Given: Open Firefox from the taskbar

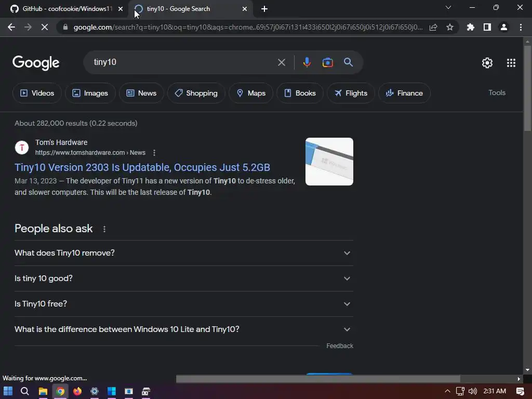Looking at the screenshot, I should click(x=77, y=391).
